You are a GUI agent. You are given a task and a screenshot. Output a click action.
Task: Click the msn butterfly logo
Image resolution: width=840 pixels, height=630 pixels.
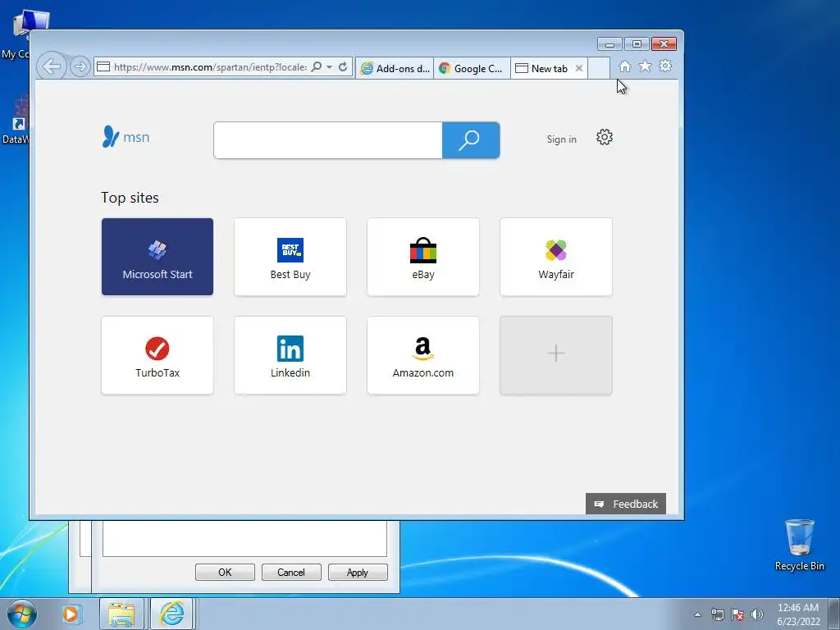tap(126, 137)
